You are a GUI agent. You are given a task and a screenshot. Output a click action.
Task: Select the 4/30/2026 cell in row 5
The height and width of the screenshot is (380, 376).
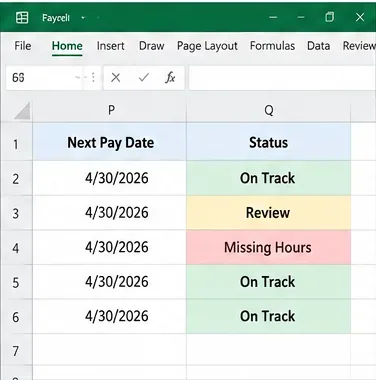[x=110, y=282]
